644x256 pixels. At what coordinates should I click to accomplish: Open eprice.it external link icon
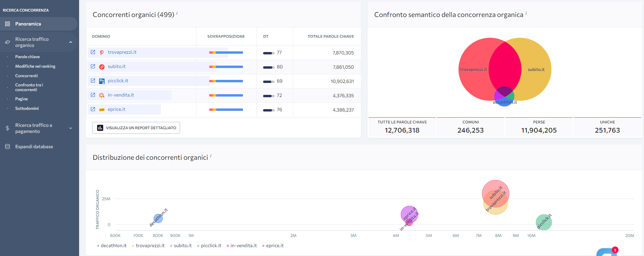(x=93, y=109)
